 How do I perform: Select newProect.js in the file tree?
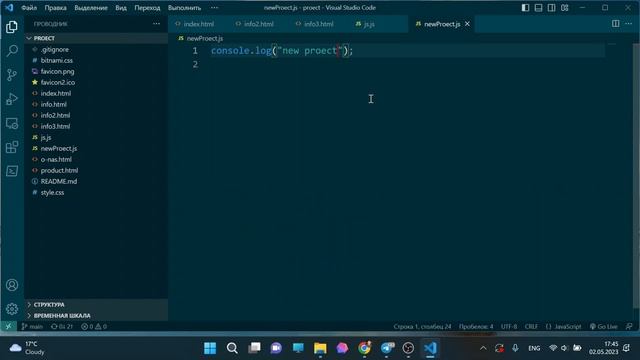tap(59, 149)
